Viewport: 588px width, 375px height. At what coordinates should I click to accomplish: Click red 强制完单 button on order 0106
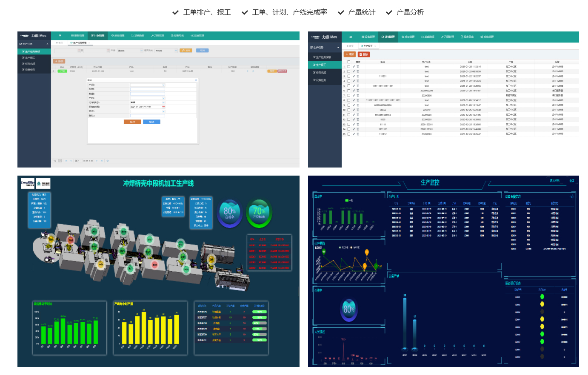[x=283, y=71]
